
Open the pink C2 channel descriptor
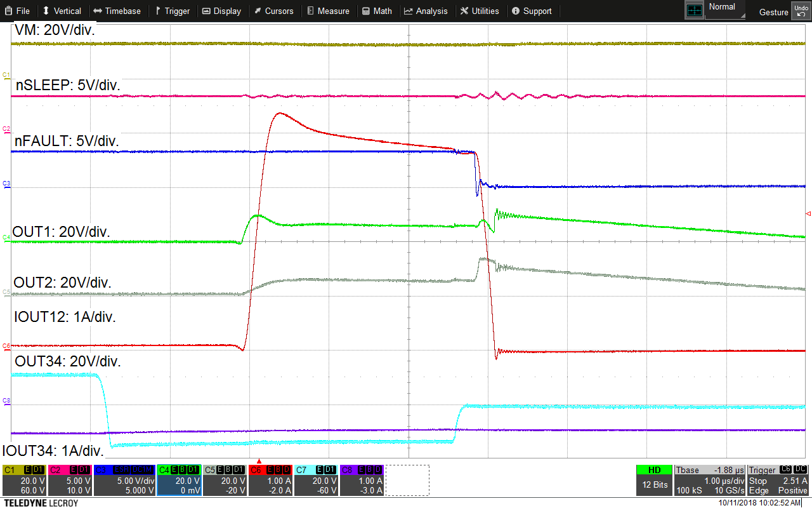[70, 480]
